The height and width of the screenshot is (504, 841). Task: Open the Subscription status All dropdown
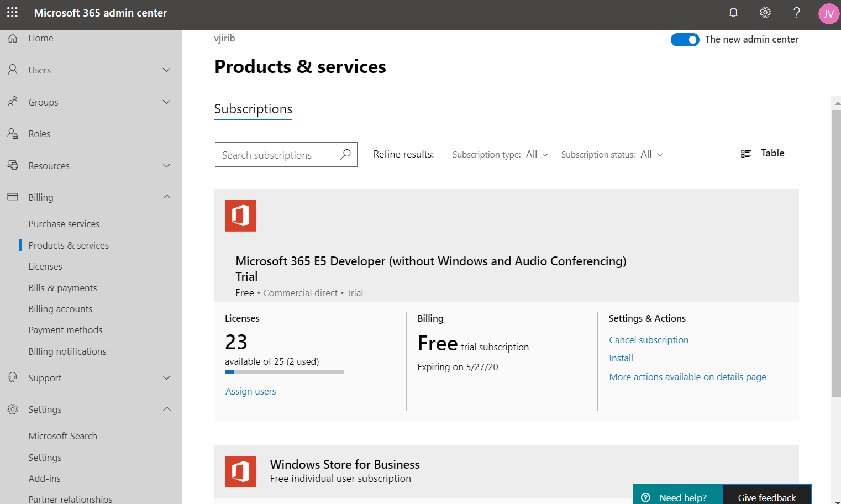pos(651,154)
